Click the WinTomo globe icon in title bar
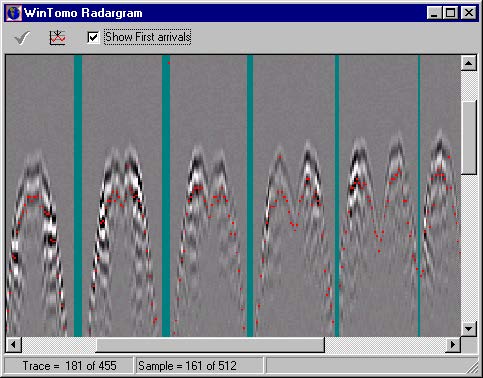The width and height of the screenshot is (483, 378). [14, 13]
